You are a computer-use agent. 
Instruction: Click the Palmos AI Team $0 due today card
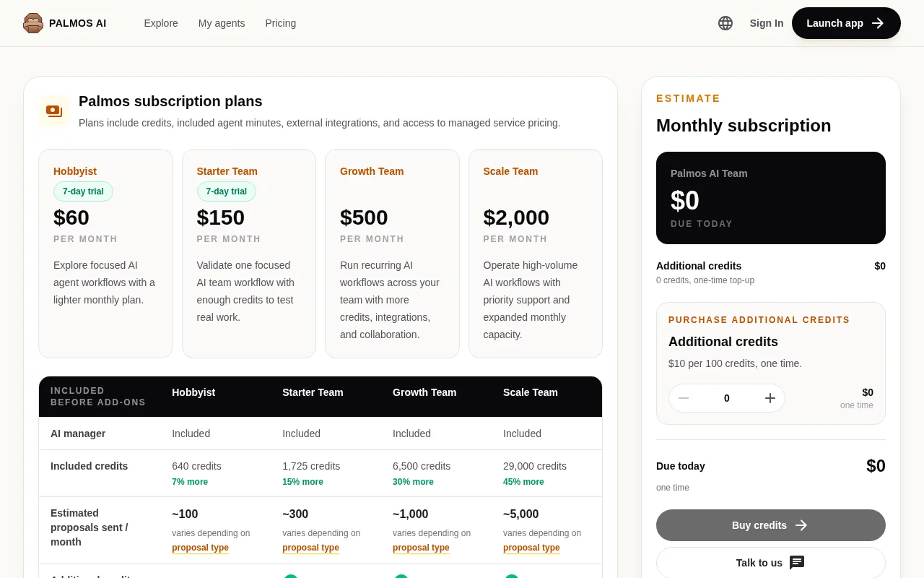click(x=771, y=198)
